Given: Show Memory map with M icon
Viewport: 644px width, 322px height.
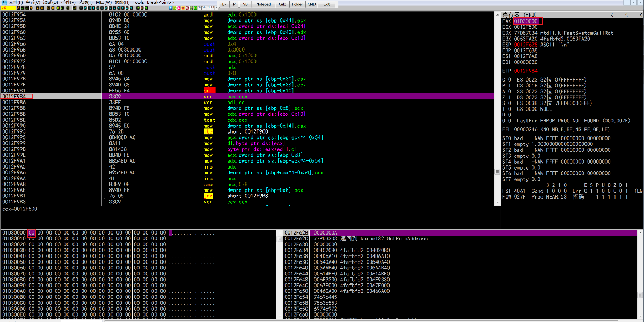Looking at the screenshot, I should click(90, 8).
